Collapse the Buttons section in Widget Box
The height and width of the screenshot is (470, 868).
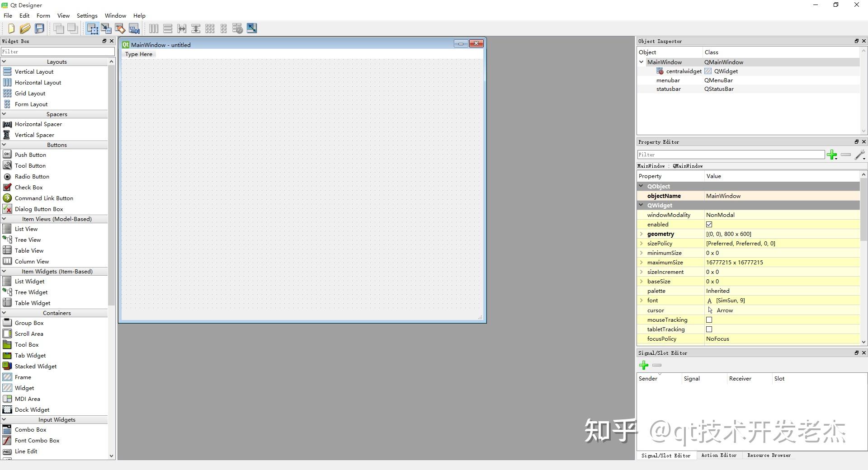point(5,145)
